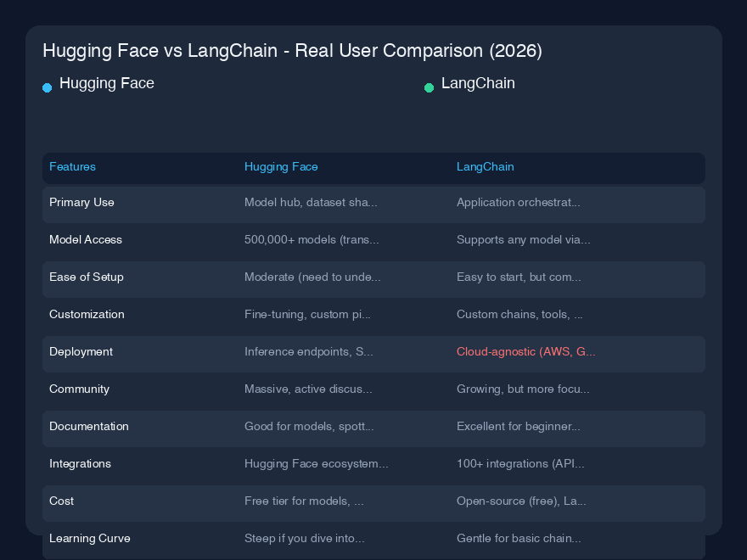Click the comparison title heading
Image resolution: width=747 pixels, height=560 pixels.
coord(292,51)
